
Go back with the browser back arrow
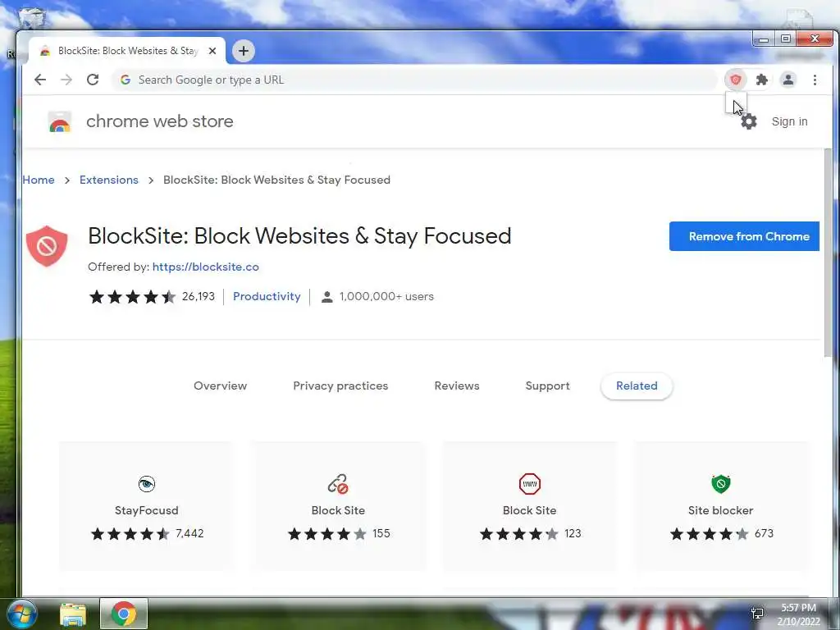[x=40, y=80]
